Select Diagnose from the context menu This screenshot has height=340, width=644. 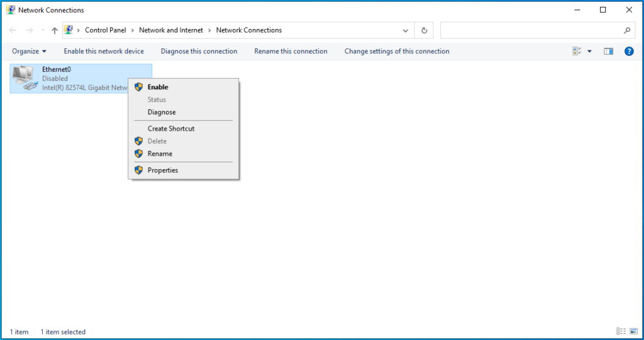point(183,112)
